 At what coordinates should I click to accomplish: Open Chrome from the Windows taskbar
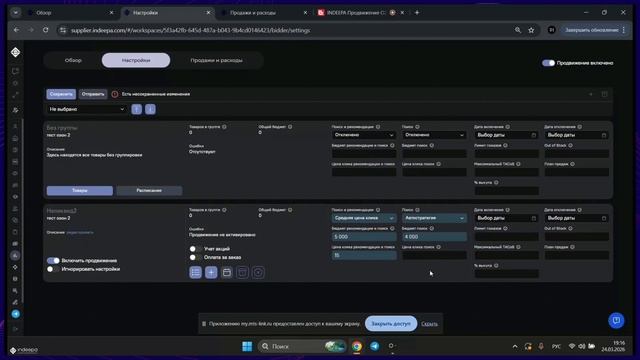(357, 346)
